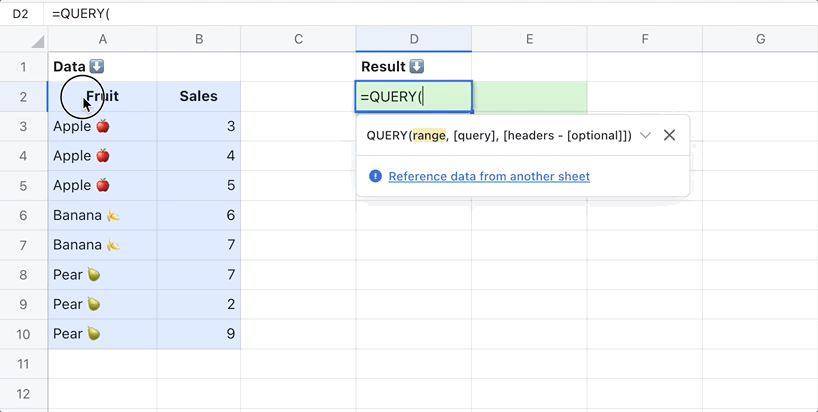Open the Reference data from another sheet link

tap(489, 176)
